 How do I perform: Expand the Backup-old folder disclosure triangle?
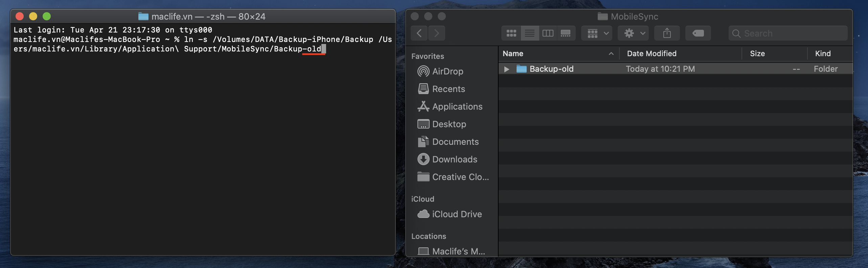click(x=506, y=69)
